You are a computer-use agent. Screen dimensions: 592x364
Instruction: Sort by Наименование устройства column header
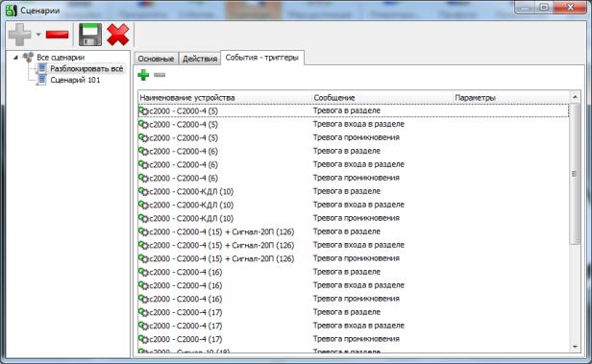pyautogui.click(x=225, y=97)
